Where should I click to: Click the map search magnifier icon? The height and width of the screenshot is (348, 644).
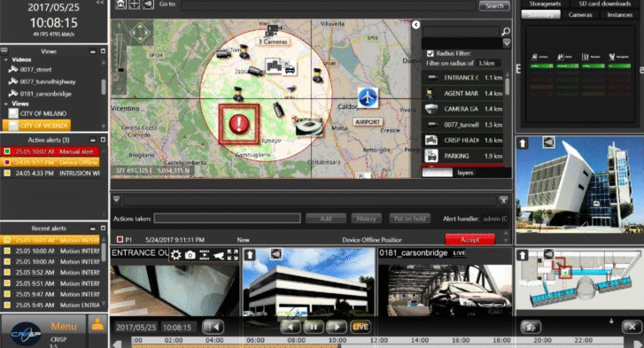[x=506, y=32]
